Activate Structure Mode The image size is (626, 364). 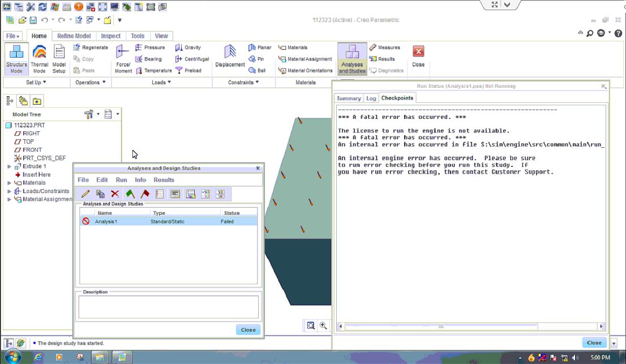pos(16,58)
